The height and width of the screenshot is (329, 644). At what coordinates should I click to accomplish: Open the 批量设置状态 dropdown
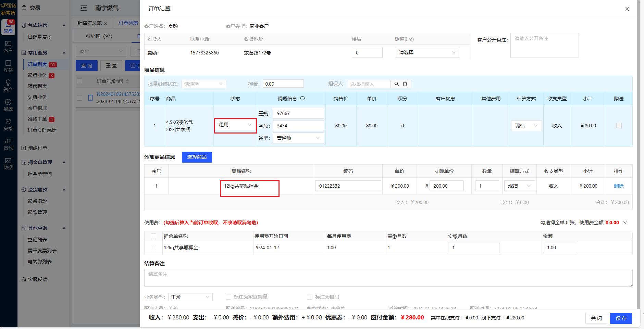click(203, 84)
